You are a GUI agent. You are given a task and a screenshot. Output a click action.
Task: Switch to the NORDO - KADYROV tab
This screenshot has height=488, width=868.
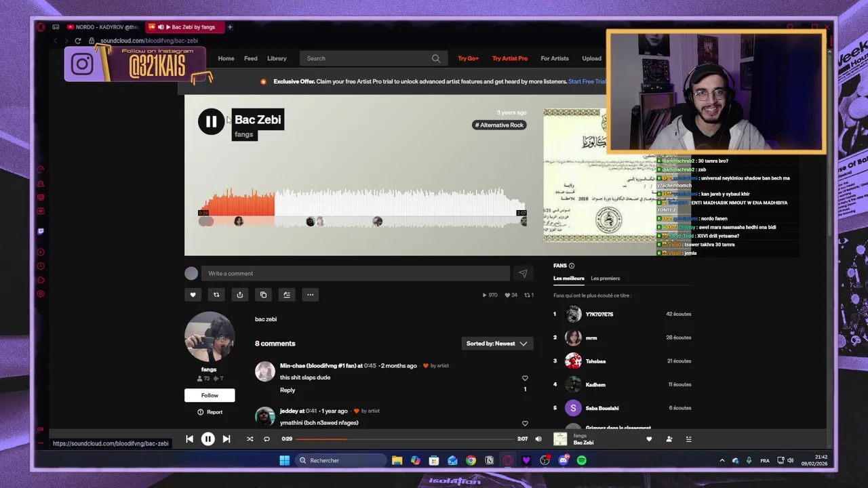click(102, 27)
